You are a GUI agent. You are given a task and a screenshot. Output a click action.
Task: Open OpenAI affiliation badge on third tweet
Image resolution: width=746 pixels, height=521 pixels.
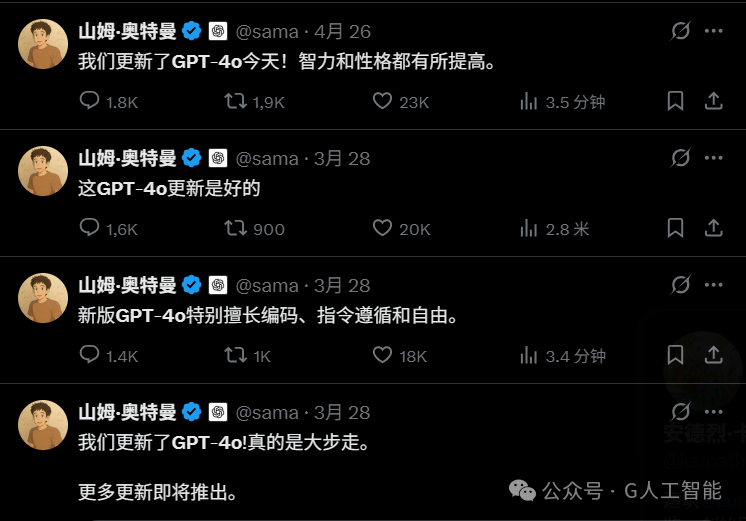point(218,285)
